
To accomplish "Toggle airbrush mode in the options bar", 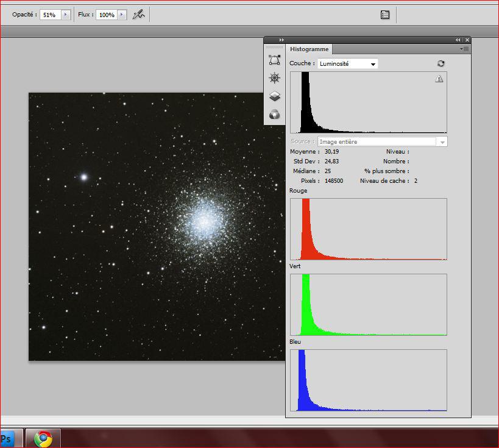I will [139, 14].
